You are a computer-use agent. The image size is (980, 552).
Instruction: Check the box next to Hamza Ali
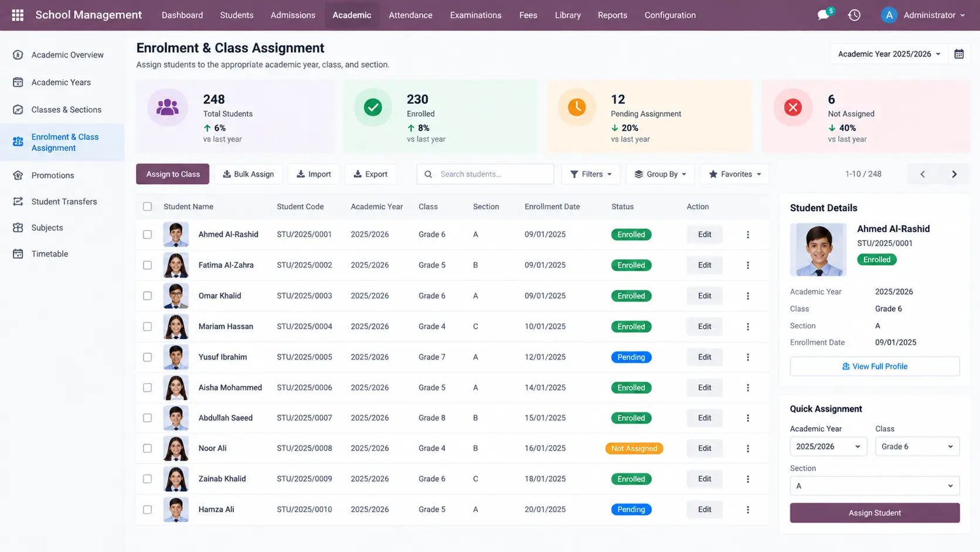coord(148,510)
